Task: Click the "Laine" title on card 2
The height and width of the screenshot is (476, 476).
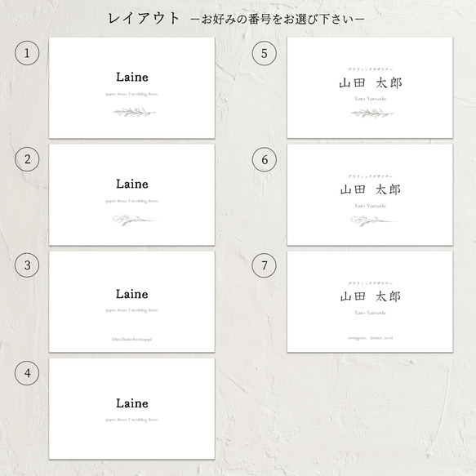Action: 132,184
